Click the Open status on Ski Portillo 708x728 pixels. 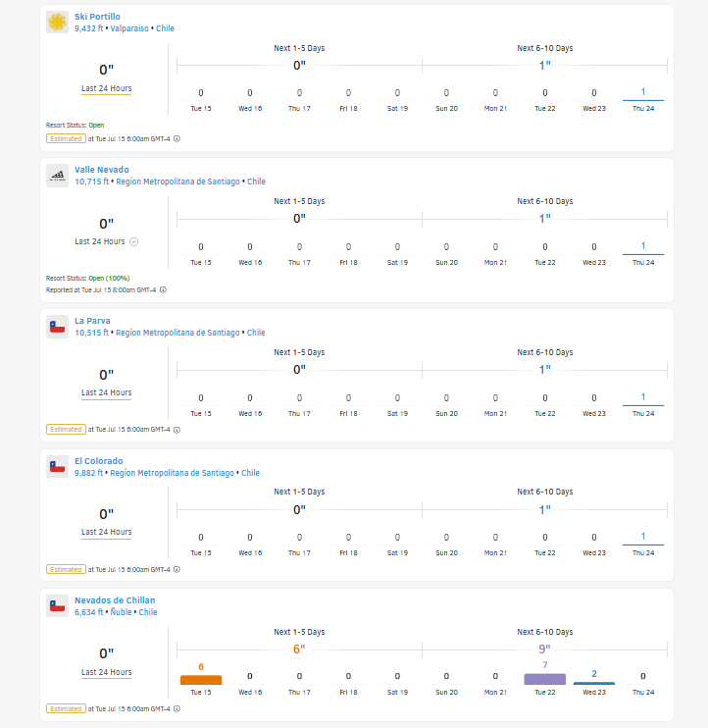point(96,125)
